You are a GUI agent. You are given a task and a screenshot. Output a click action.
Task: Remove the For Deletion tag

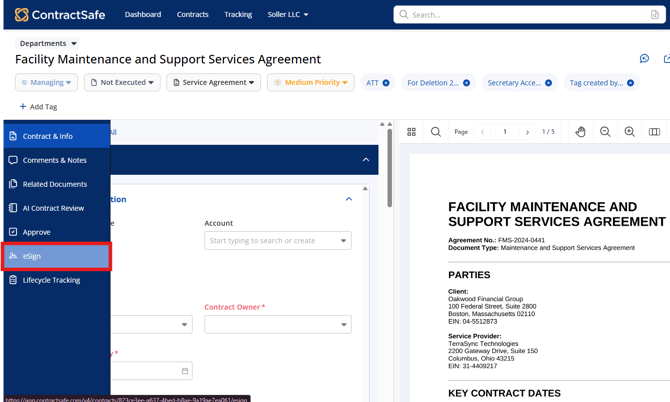[x=467, y=83]
